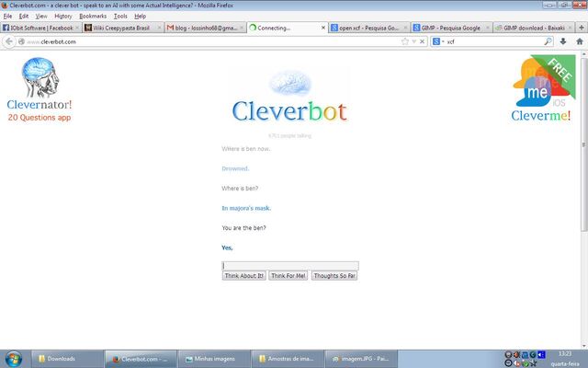This screenshot has width=588, height=368.
Task: Open the Bookmarks menu
Action: pyautogui.click(x=93, y=17)
